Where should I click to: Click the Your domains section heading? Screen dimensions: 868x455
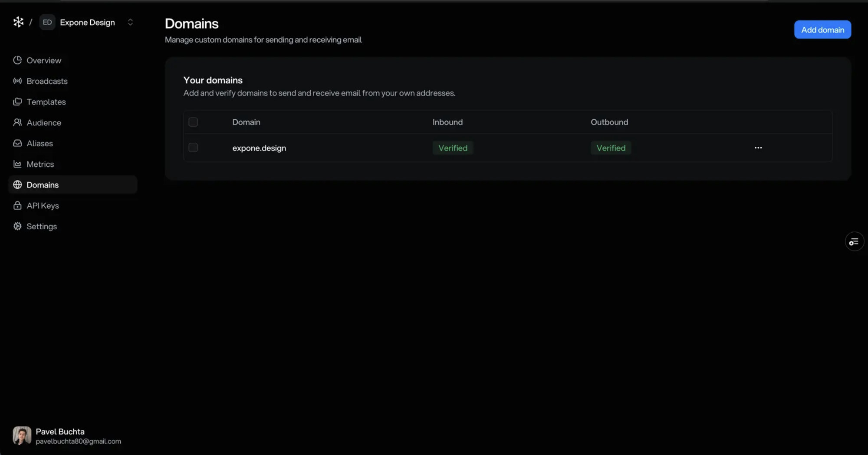[213, 80]
